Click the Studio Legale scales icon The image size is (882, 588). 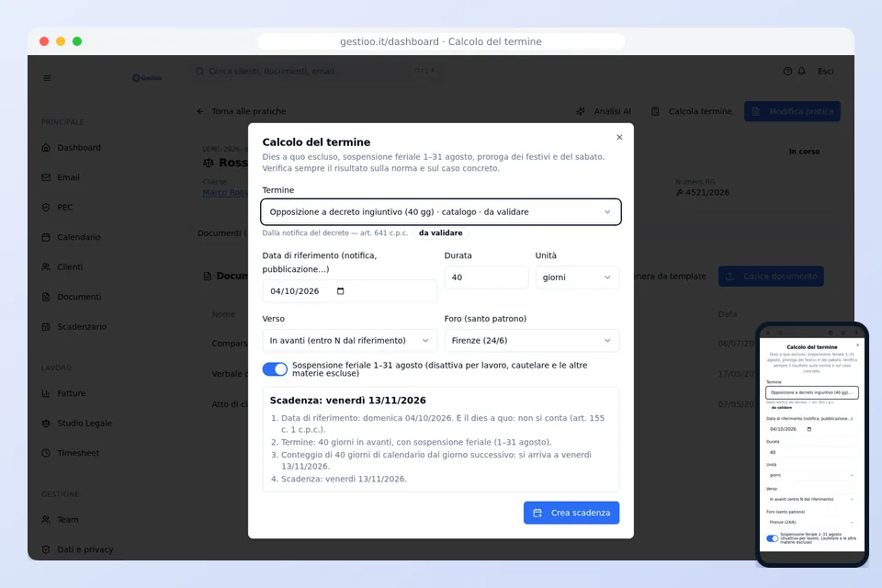point(46,424)
